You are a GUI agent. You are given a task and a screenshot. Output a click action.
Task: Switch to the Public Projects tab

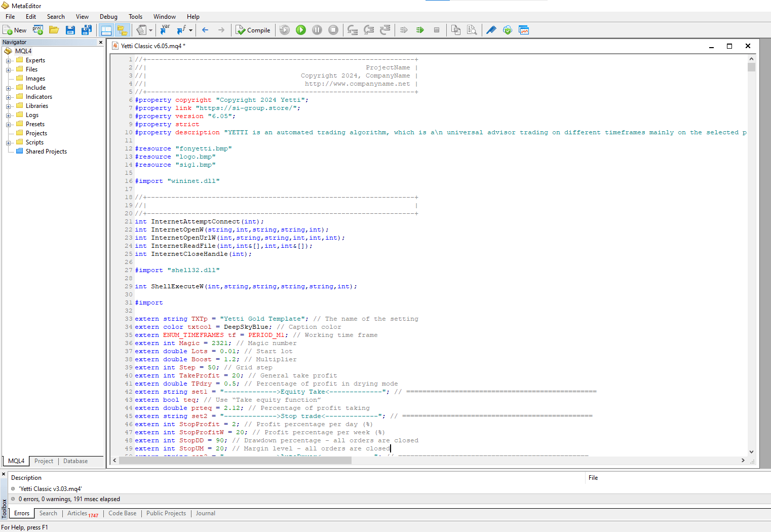click(x=166, y=513)
